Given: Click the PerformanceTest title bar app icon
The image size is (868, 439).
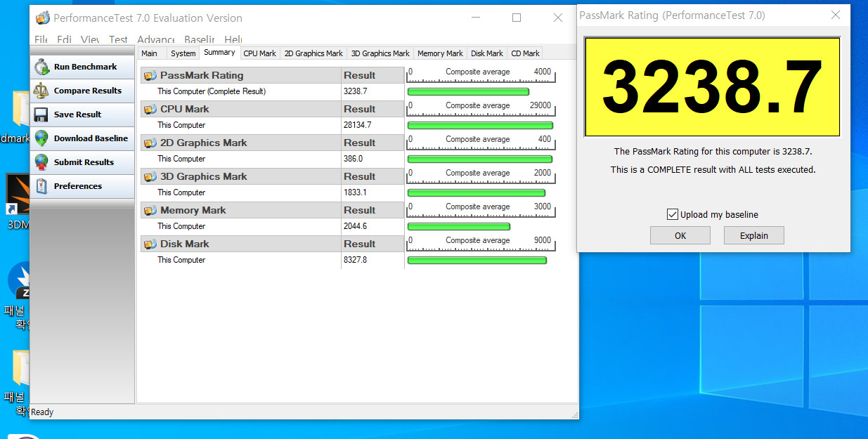Looking at the screenshot, I should [43, 18].
